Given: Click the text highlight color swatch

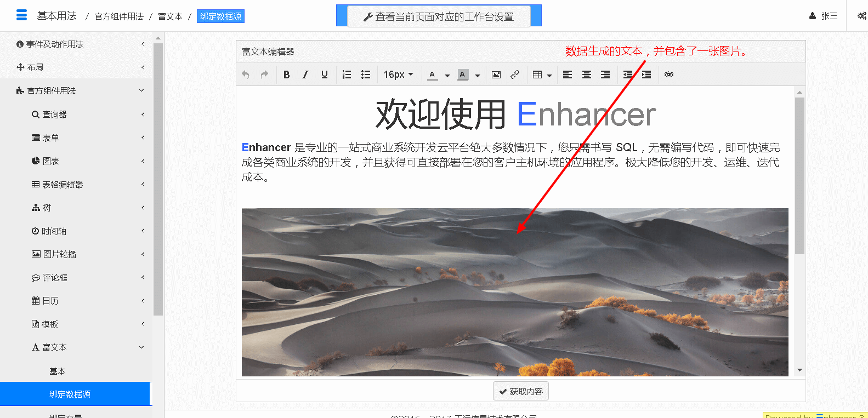Looking at the screenshot, I should (463, 75).
